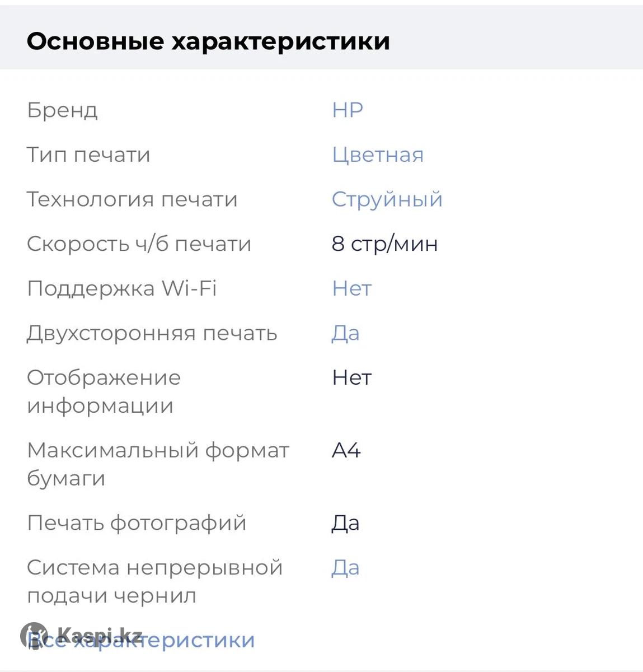Open the "Струйный" print technology link
This screenshot has height=672, width=643.
point(387,199)
